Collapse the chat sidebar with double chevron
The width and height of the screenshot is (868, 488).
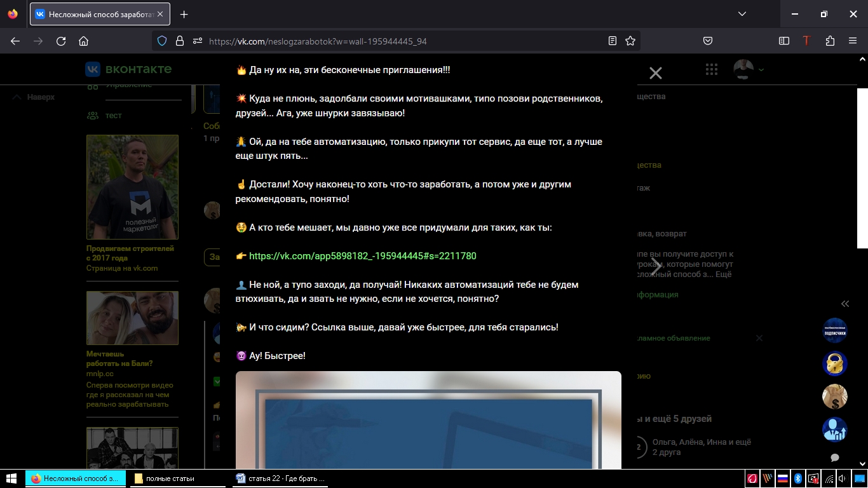845,304
